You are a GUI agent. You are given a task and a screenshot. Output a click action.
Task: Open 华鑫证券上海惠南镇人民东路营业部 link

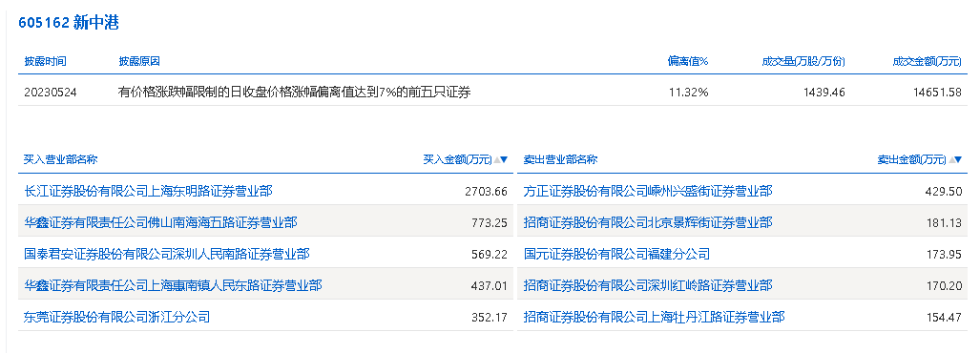(173, 285)
